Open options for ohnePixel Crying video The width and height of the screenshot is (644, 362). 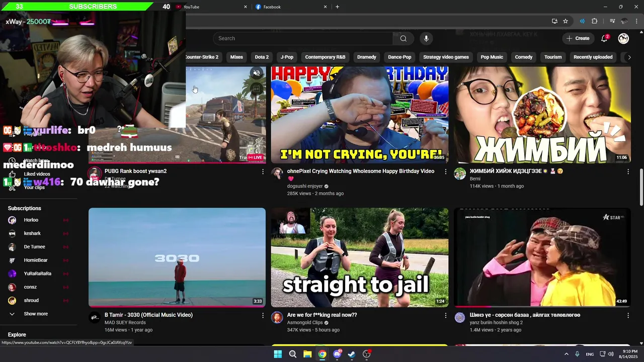click(x=445, y=171)
